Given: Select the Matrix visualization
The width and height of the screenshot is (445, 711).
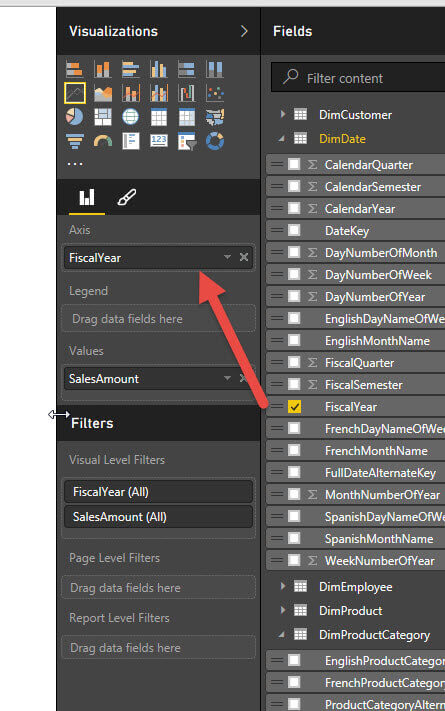Looking at the screenshot, I should [186, 117].
